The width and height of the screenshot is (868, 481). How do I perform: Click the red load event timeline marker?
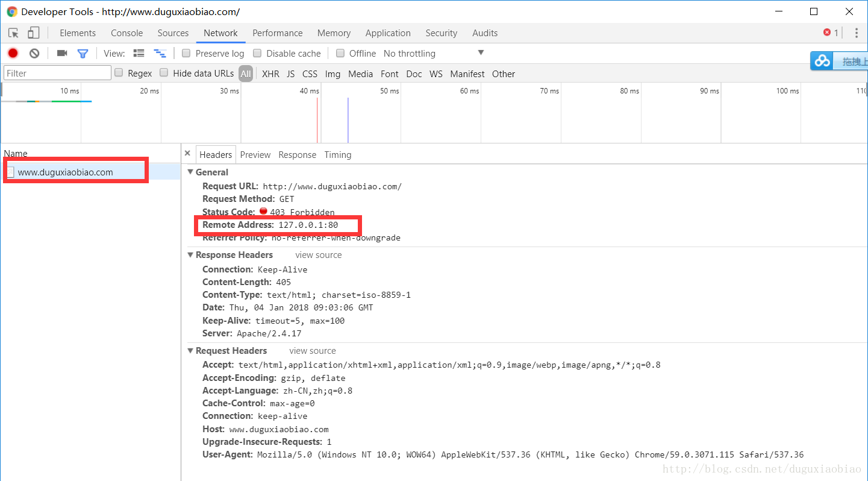[x=317, y=120]
